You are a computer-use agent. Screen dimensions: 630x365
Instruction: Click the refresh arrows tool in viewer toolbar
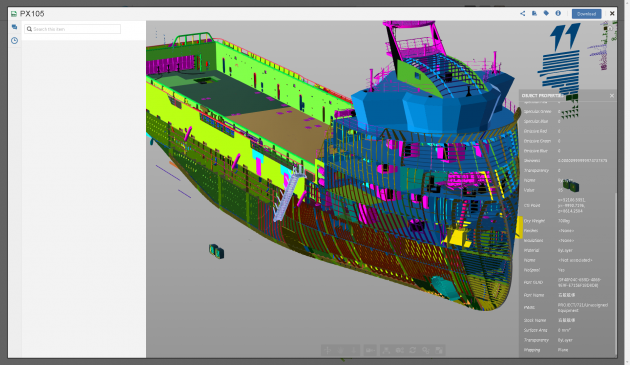413,350
